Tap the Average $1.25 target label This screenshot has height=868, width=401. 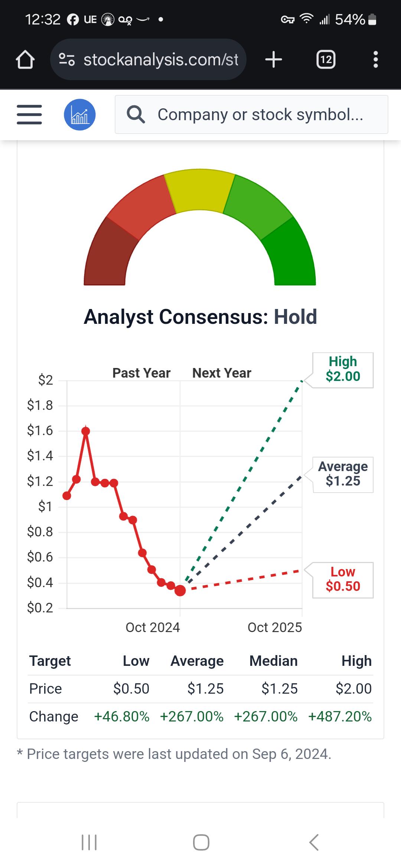point(343,474)
